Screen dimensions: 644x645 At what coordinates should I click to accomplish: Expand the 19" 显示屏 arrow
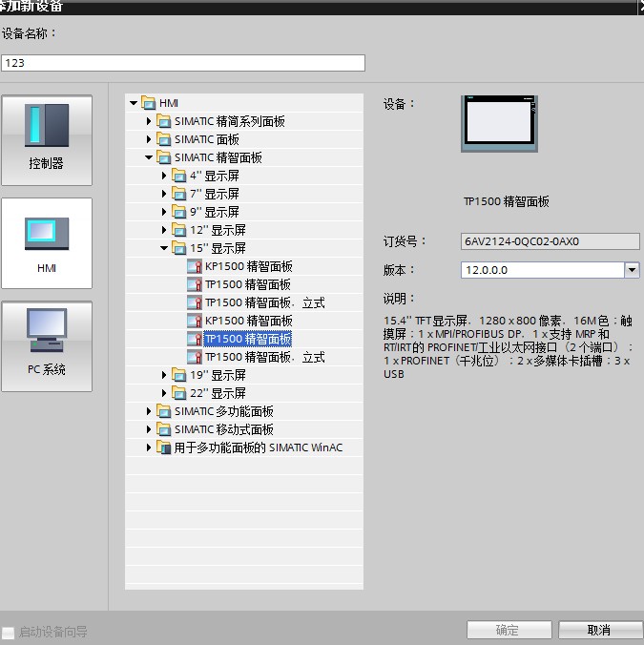164,375
